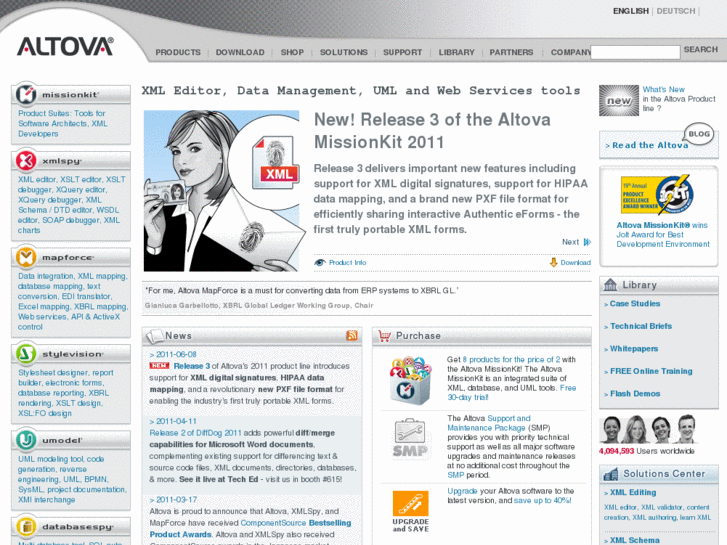The image size is (727, 545).
Task: Click the Product Info text link
Action: (347, 263)
